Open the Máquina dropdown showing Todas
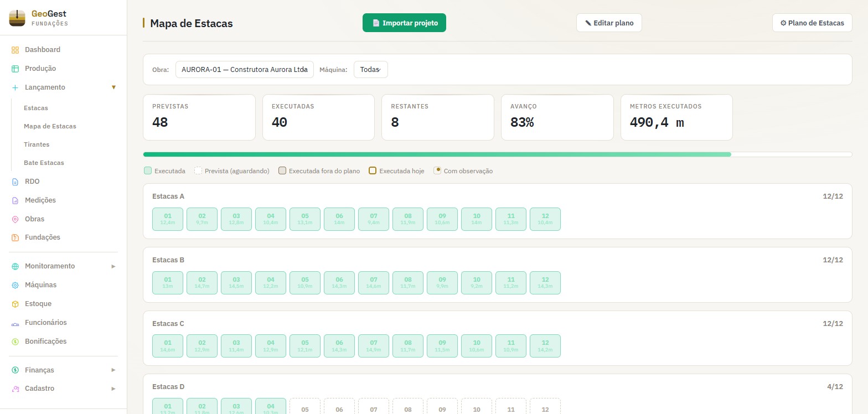868x414 pixels. (371, 70)
